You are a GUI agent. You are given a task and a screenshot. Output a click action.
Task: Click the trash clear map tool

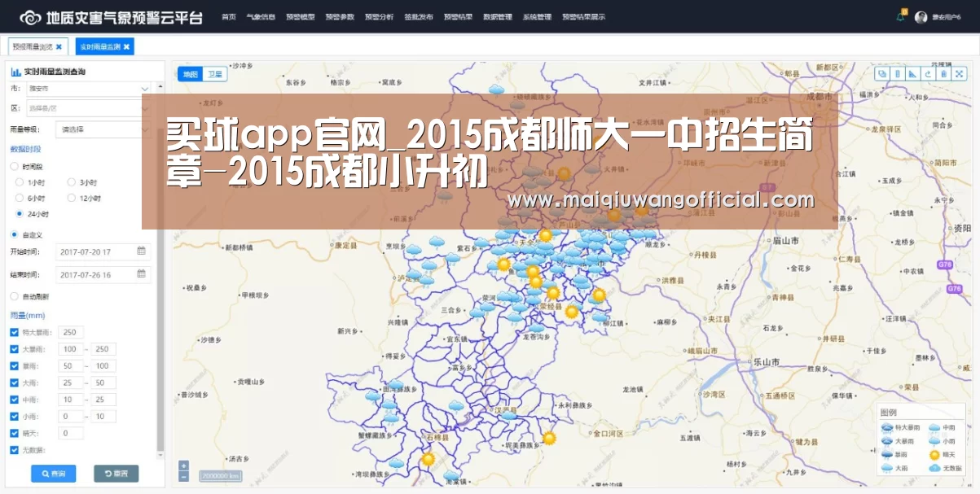[x=943, y=74]
